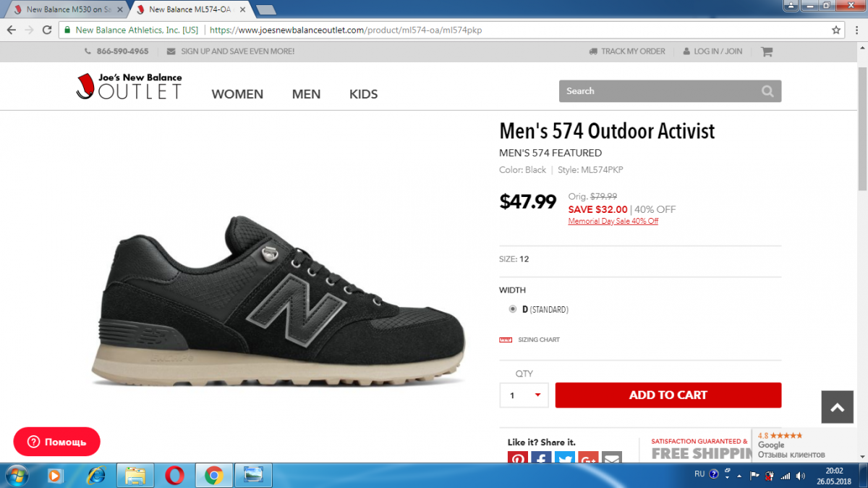868x488 pixels.
Task: Click inside the Search input field
Action: pyautogui.click(x=660, y=91)
